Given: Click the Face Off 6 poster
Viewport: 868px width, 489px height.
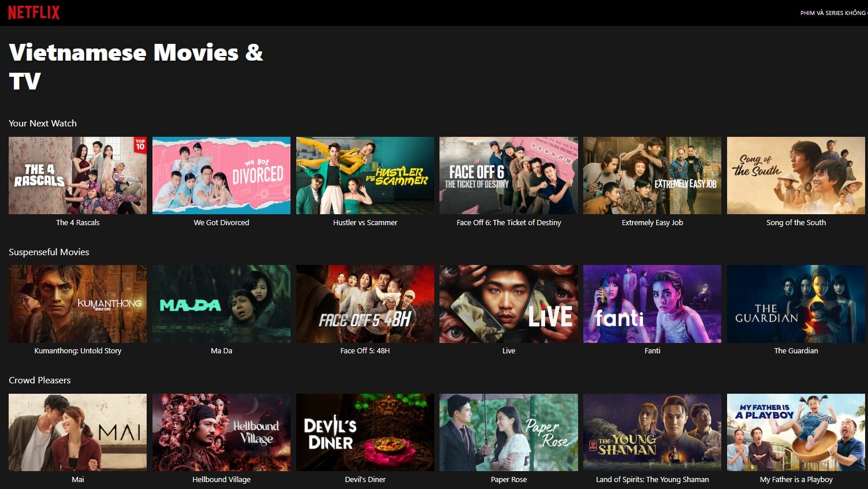Looking at the screenshot, I should pos(508,176).
